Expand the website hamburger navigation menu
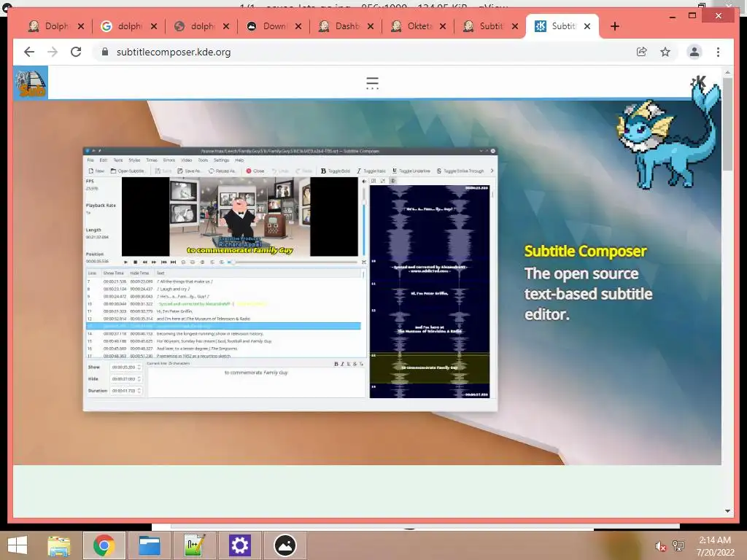This screenshot has height=560, width=747. 372,83
